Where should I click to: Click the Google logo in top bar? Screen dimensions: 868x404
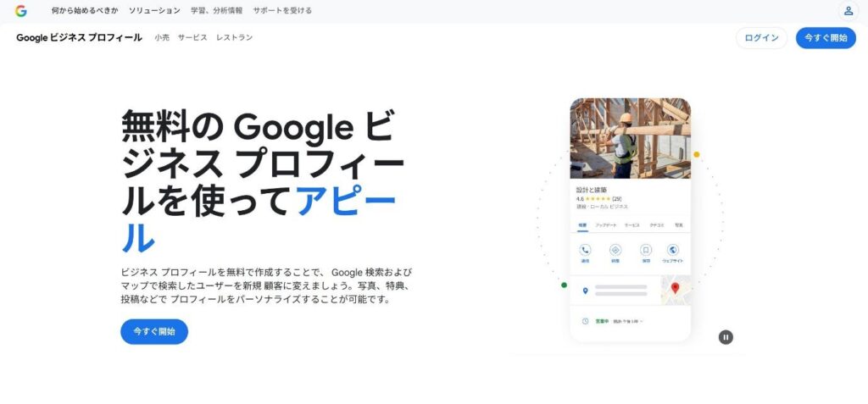pyautogui.click(x=21, y=11)
